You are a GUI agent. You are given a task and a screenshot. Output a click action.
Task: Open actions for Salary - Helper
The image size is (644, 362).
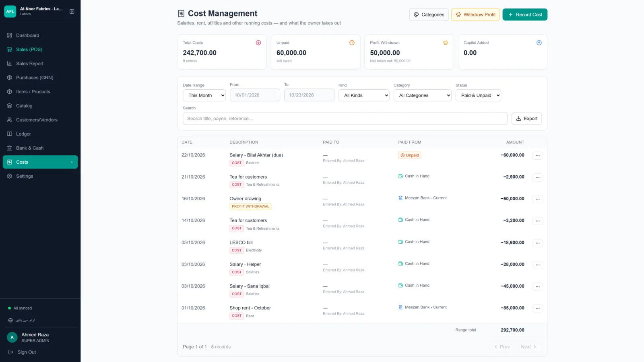[x=538, y=265]
